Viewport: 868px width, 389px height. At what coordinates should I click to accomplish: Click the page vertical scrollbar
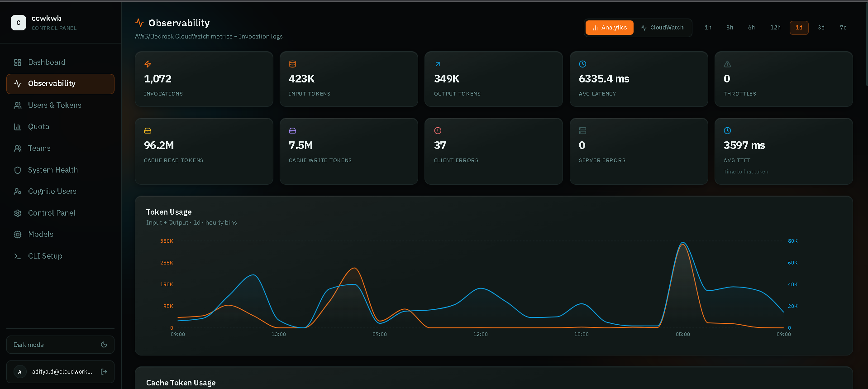(866, 45)
